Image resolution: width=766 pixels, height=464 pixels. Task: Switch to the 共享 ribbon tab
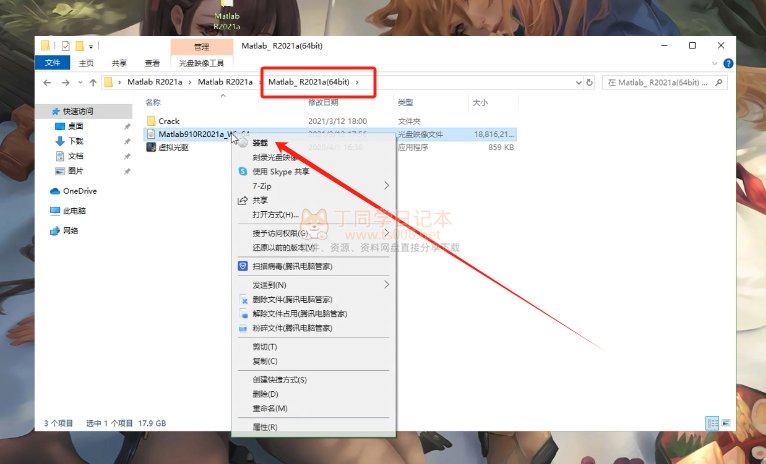pos(119,63)
